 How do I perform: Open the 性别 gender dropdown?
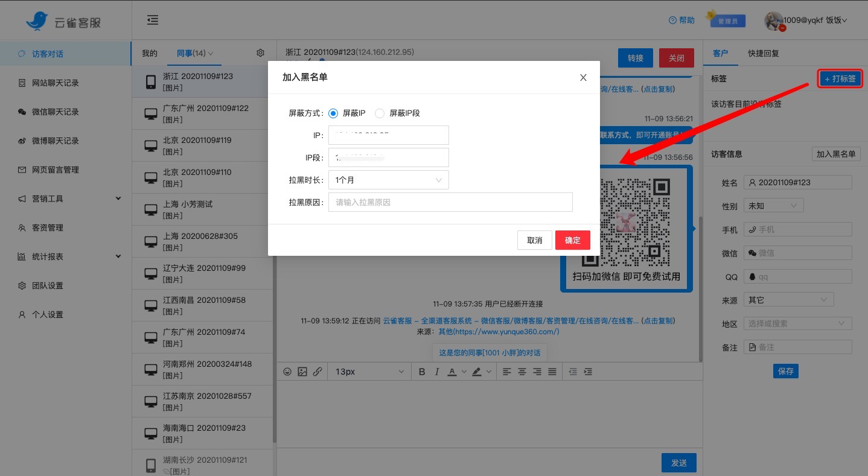[x=773, y=205]
